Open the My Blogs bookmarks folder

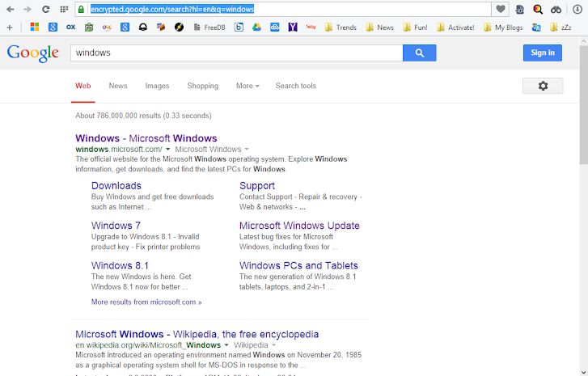point(503,27)
